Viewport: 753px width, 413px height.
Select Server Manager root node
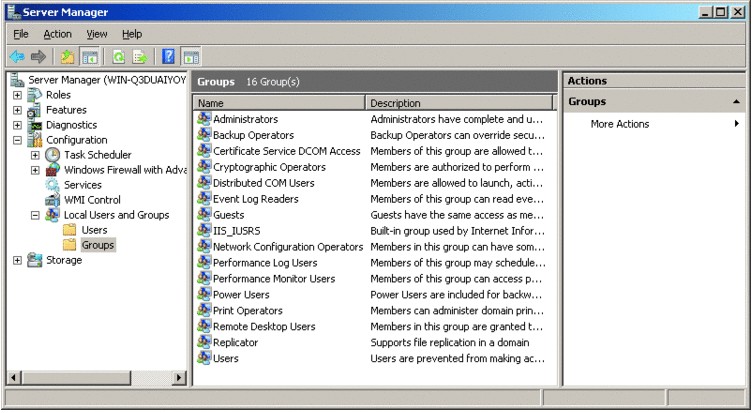pos(107,80)
